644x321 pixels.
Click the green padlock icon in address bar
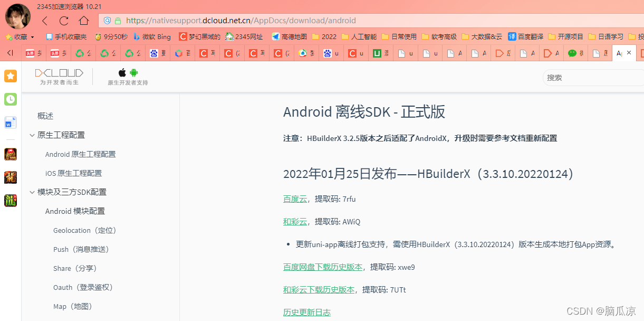(118, 21)
